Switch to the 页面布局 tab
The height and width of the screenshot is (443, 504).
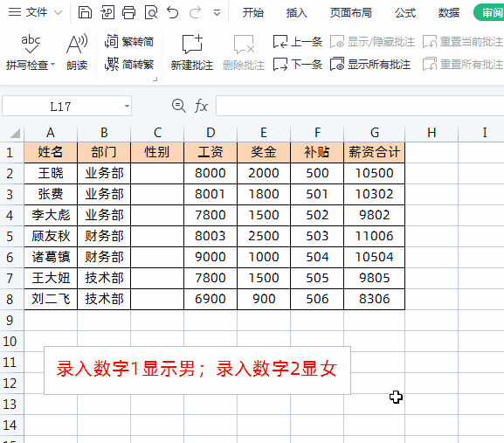pyautogui.click(x=351, y=13)
